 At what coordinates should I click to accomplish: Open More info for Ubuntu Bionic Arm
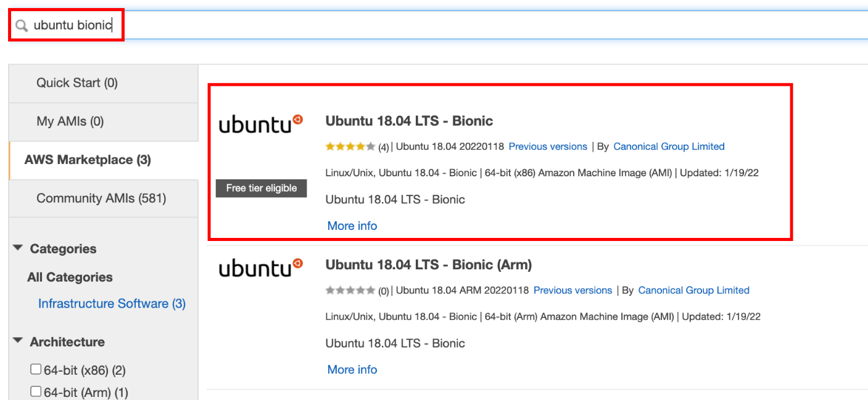352,369
